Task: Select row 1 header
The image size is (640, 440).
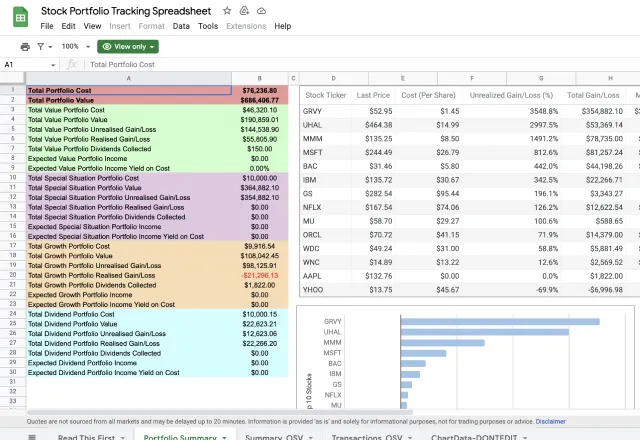Action: pos(13,90)
